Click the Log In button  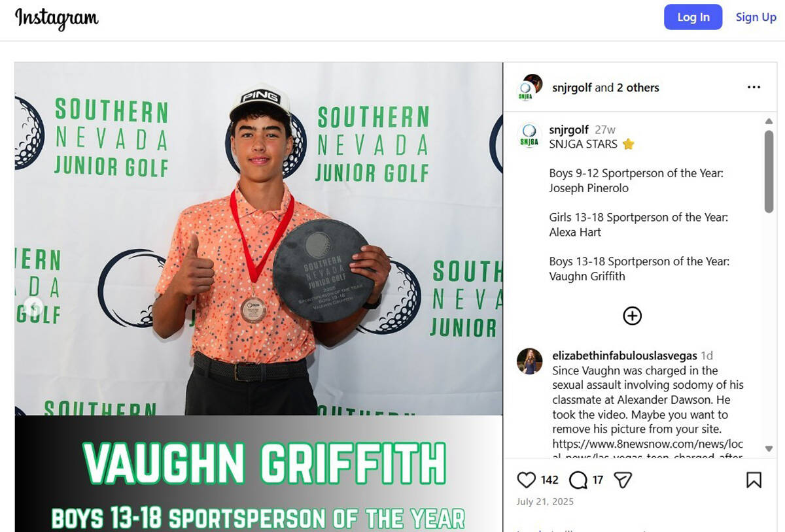[x=693, y=17]
